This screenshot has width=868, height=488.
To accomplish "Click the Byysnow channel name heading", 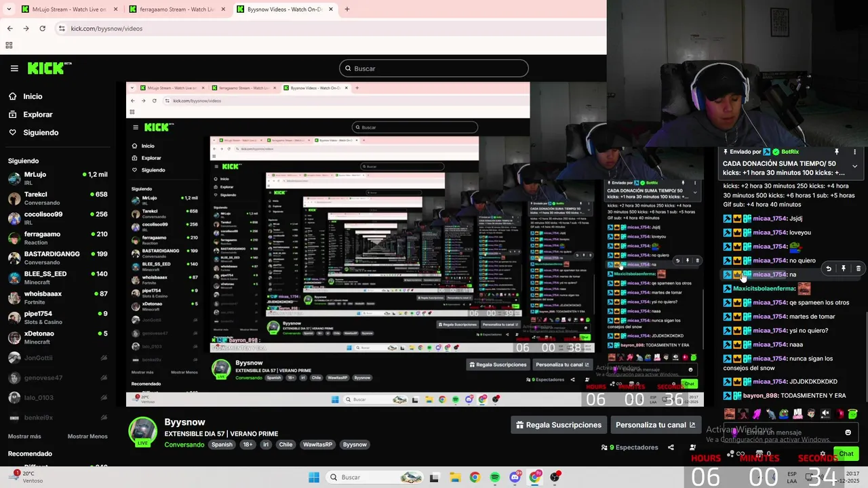I will pyautogui.click(x=184, y=422).
